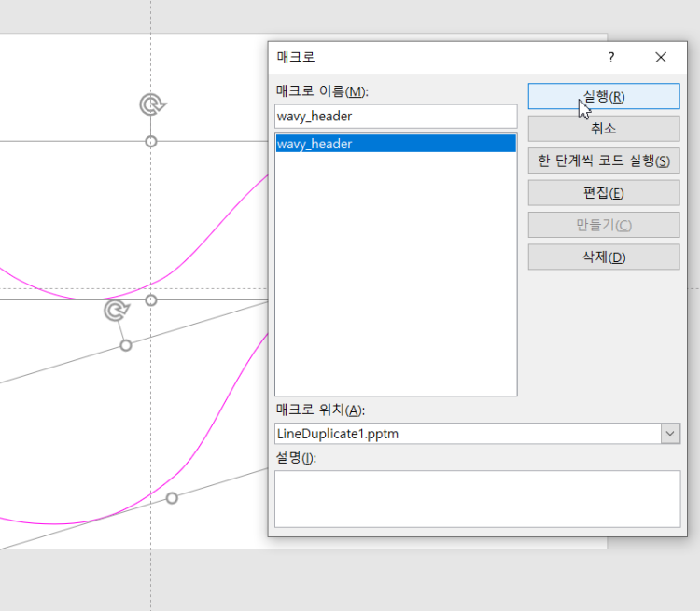Click the upper rotation handle icon
Screen dimensions: 700x611
(152, 105)
